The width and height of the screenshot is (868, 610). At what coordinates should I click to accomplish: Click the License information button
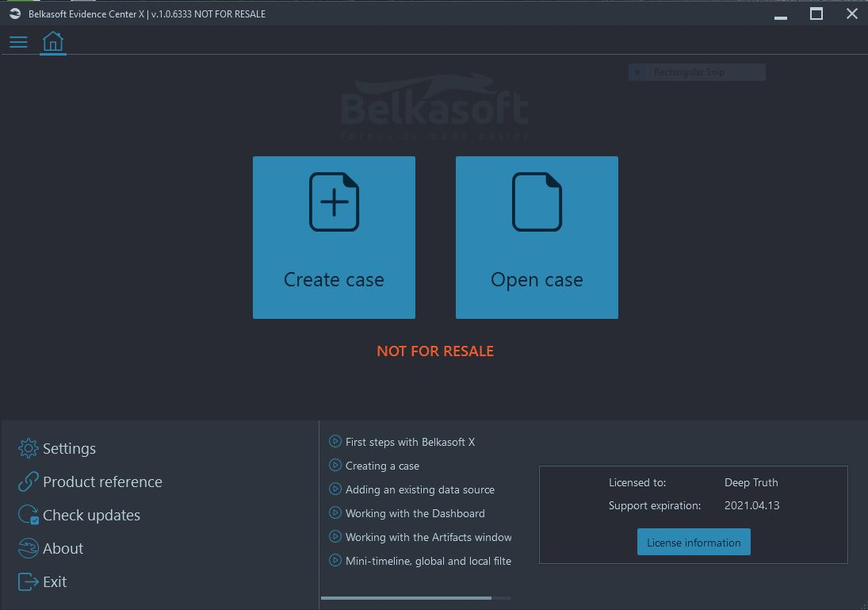click(x=694, y=542)
